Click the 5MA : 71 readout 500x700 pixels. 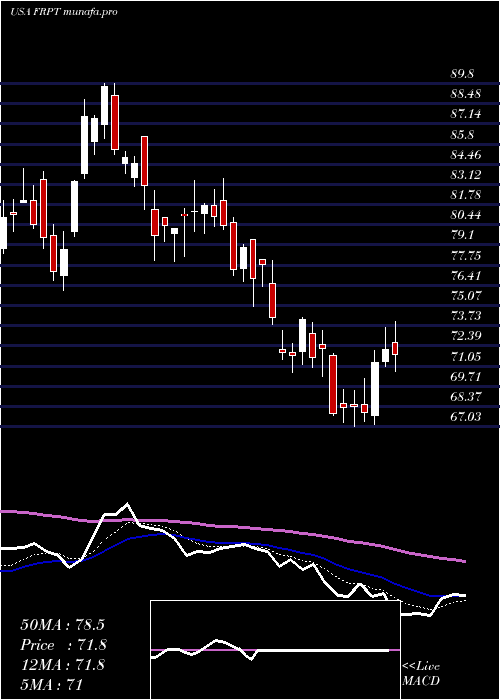51,685
